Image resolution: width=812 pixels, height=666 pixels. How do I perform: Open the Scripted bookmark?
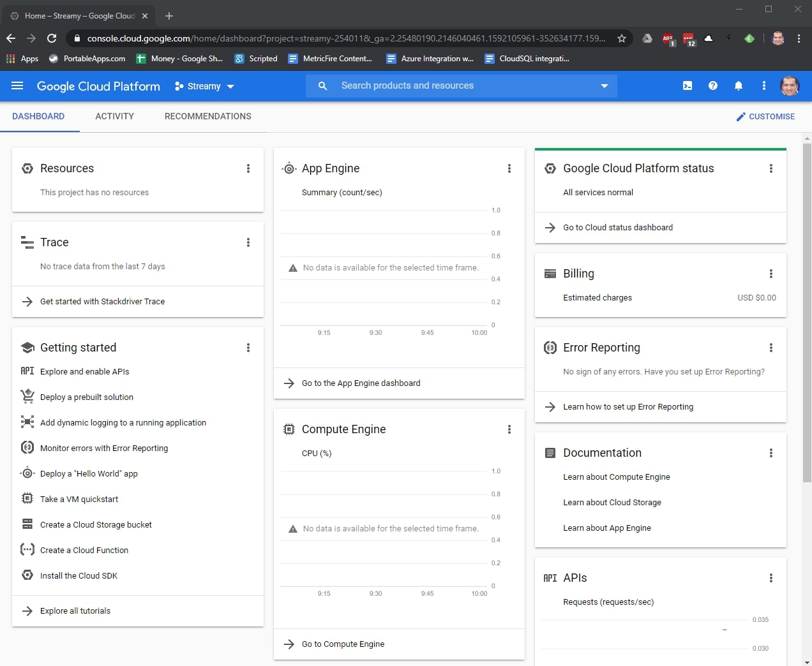pos(256,59)
